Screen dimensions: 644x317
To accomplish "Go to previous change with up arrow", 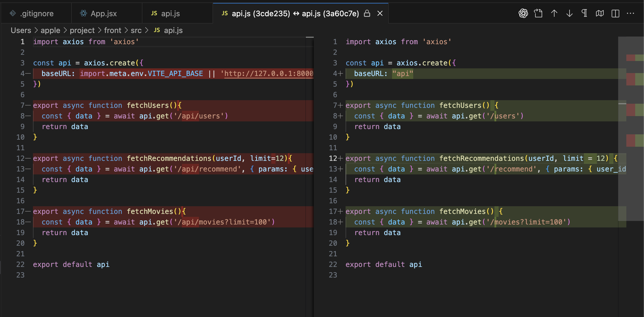I will coord(554,13).
